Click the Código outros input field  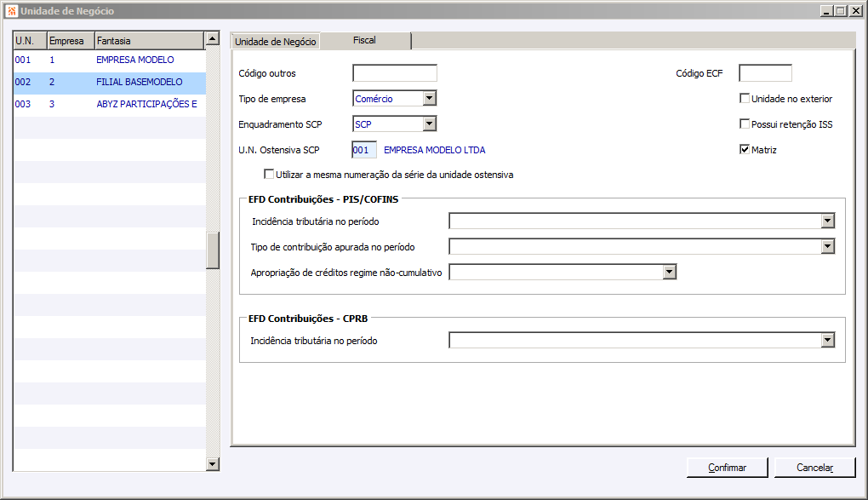[x=395, y=72]
